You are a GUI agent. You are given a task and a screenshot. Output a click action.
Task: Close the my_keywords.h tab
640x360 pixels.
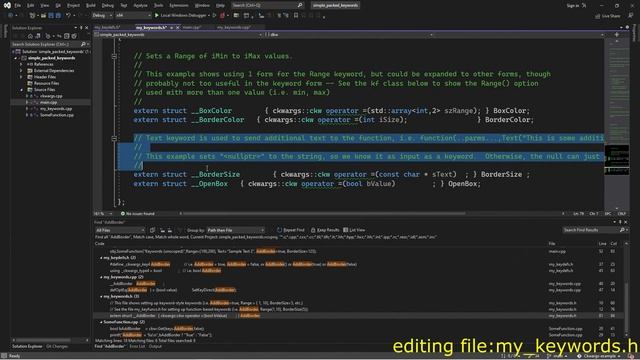(x=177, y=27)
